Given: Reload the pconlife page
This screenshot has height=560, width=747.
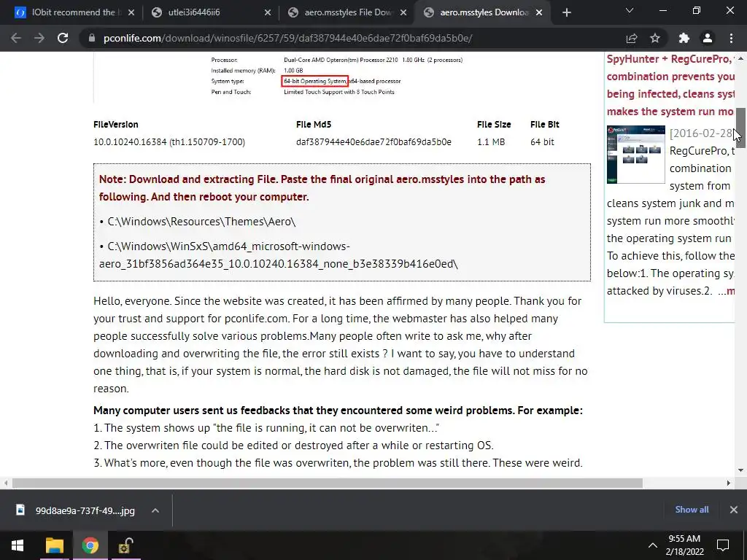Looking at the screenshot, I should tap(63, 38).
